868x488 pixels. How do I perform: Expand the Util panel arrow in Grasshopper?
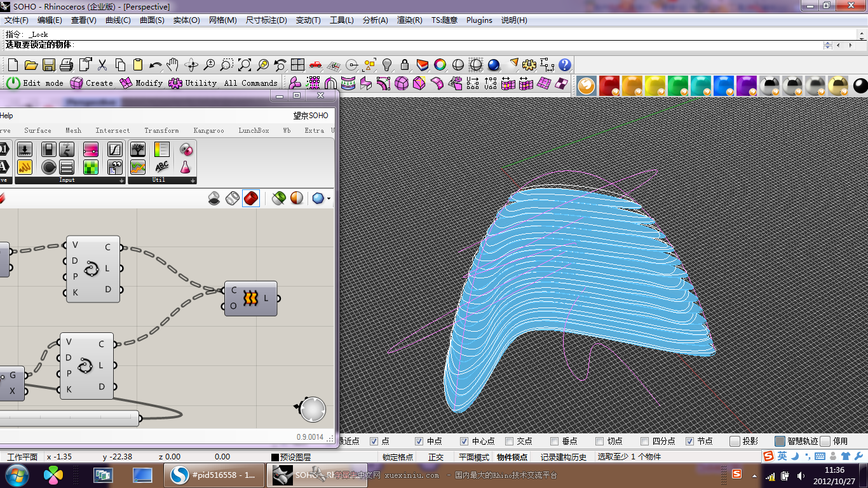tap(193, 180)
